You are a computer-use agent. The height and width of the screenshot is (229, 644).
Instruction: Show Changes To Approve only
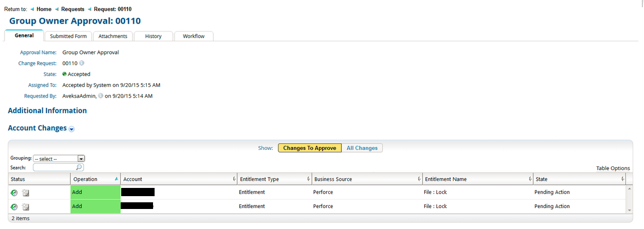[309, 148]
